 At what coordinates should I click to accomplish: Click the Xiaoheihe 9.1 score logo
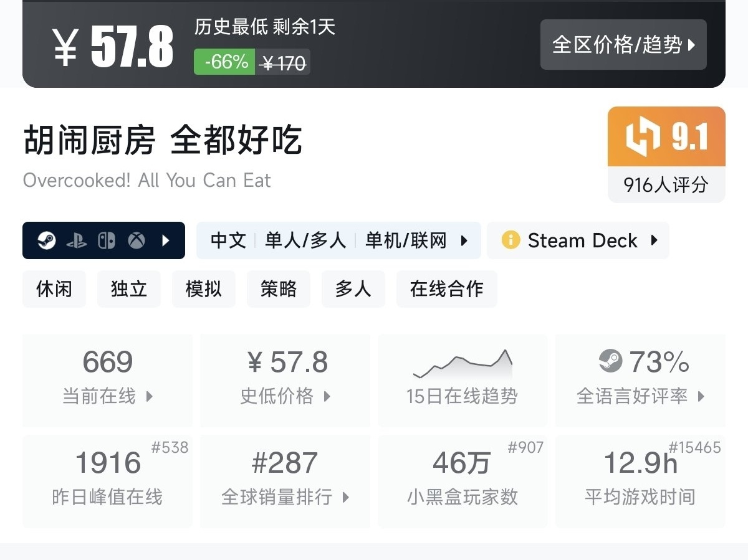642,137
